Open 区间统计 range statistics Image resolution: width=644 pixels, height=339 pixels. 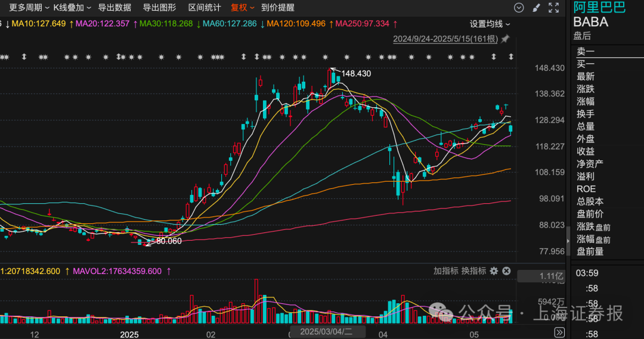coord(205,8)
